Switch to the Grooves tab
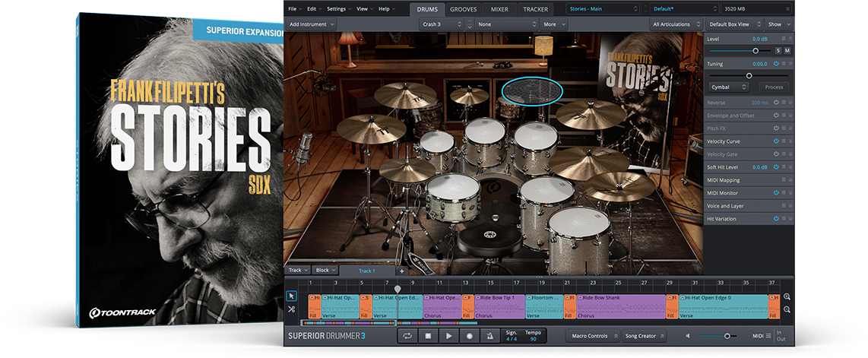Image resolution: width=868 pixels, height=358 pixels. point(464,9)
